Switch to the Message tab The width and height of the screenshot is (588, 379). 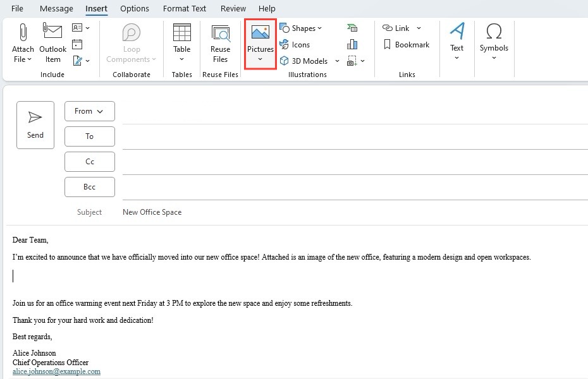pos(56,8)
